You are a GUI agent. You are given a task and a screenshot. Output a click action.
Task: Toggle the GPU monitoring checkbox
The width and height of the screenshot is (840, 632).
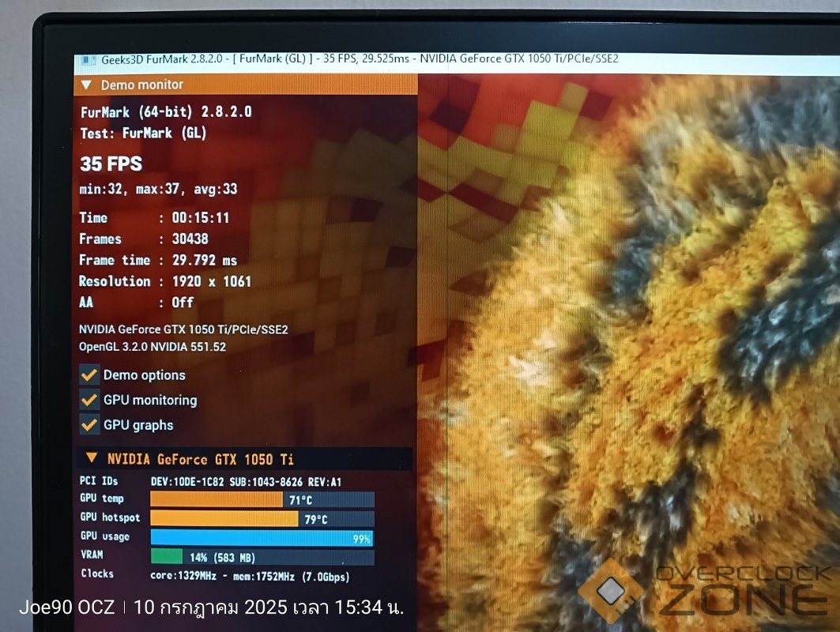click(89, 400)
